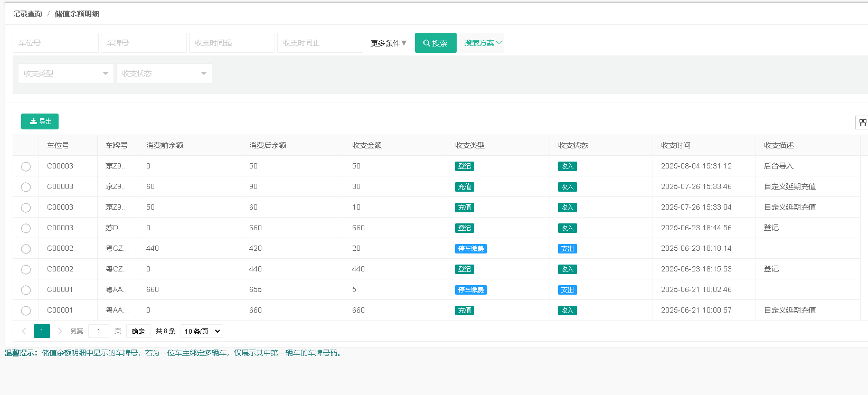Click 充值 tag in 15:33:46 row
The width and height of the screenshot is (868, 395).
(465, 187)
